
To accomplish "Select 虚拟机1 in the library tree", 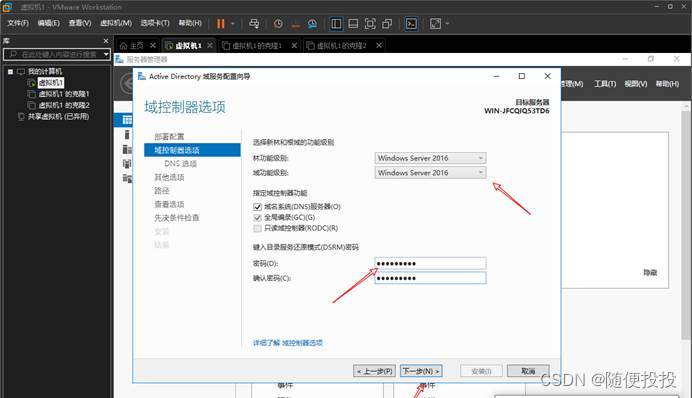I will [x=50, y=83].
